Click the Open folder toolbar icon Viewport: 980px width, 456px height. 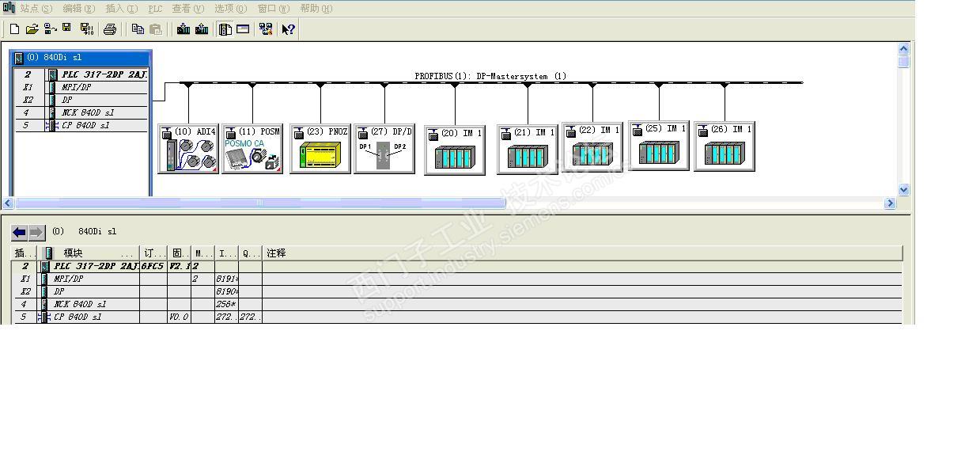[x=32, y=29]
